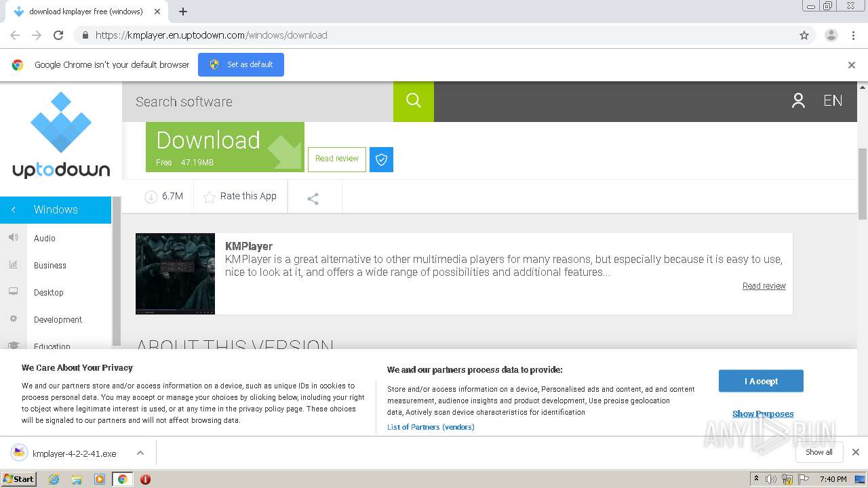Click the red Opera taskbar icon

(x=145, y=479)
